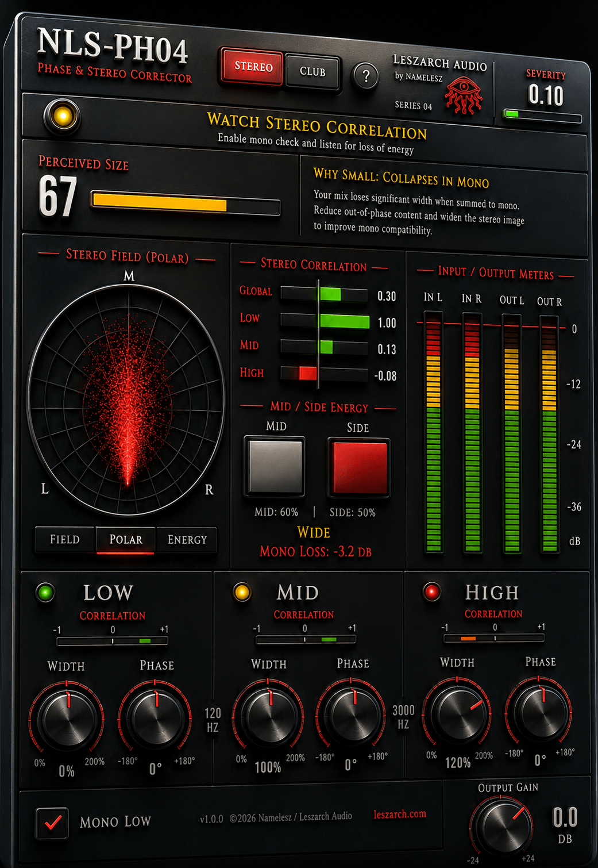Click the High correlation value -0.08

385,376
